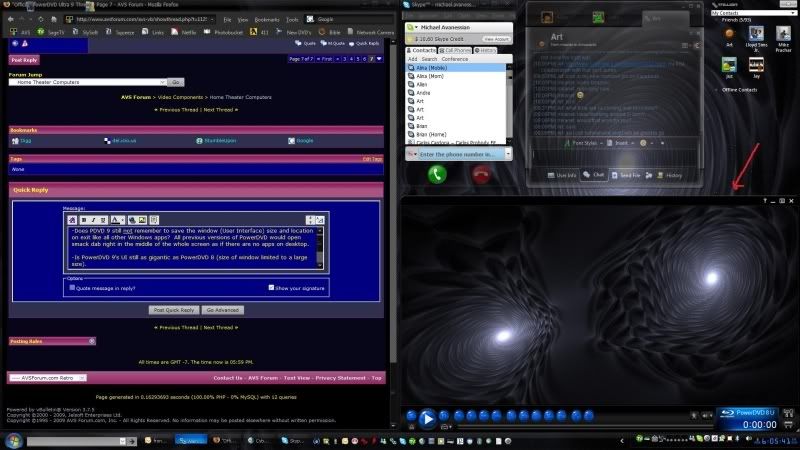Untick the Show your signature checkbox
The height and width of the screenshot is (450, 800).
coord(271,287)
